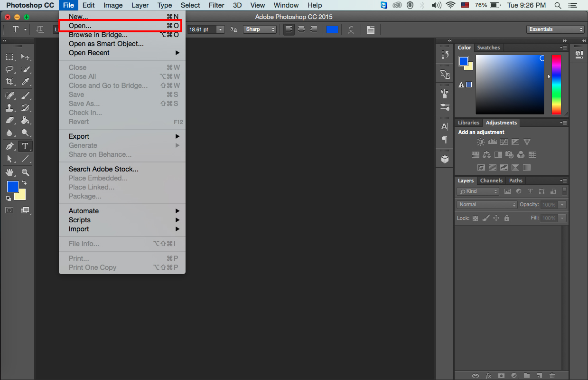Select the Dodge tool
Screen dimensions: 588x380
26,133
